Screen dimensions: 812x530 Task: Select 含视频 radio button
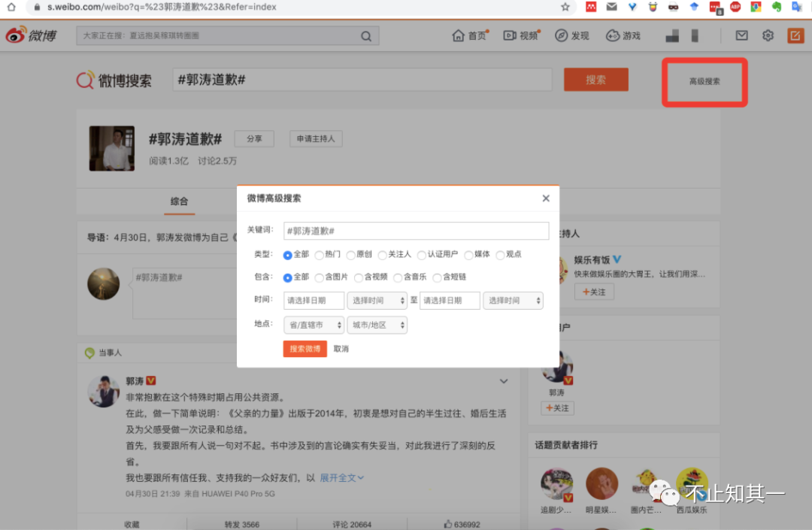359,278
